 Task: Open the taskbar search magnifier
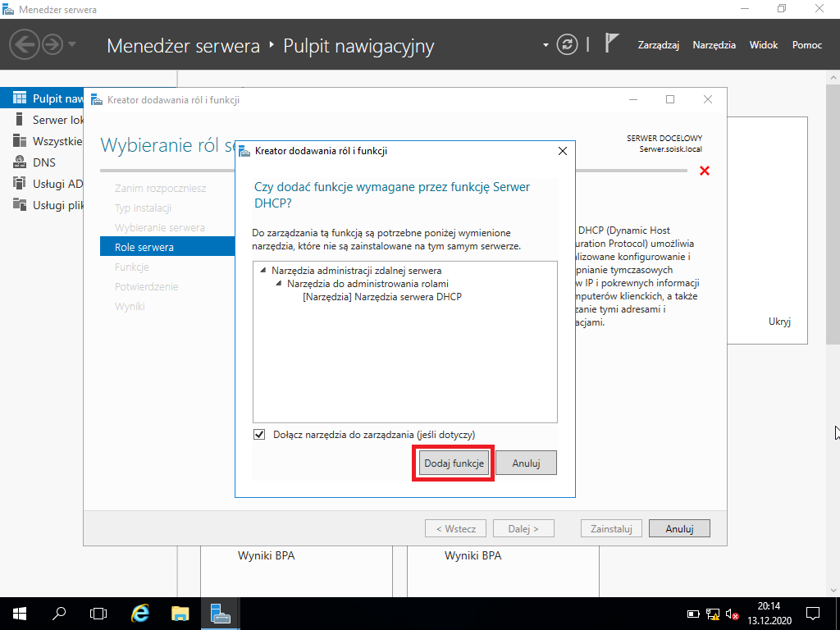(59, 614)
